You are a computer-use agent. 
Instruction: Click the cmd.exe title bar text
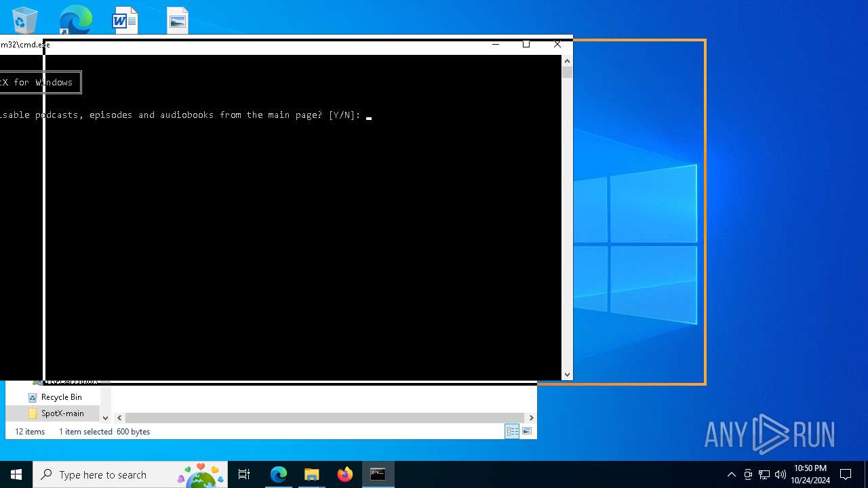click(25, 45)
